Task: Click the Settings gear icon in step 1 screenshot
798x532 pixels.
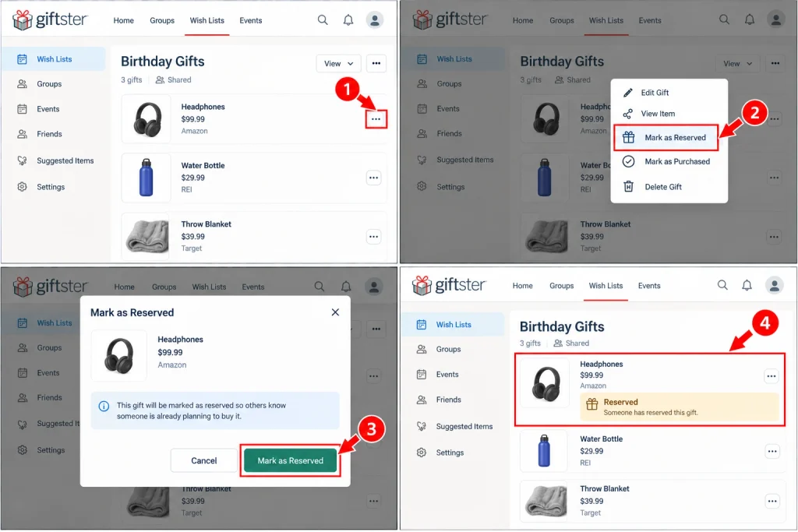Action: [22, 187]
